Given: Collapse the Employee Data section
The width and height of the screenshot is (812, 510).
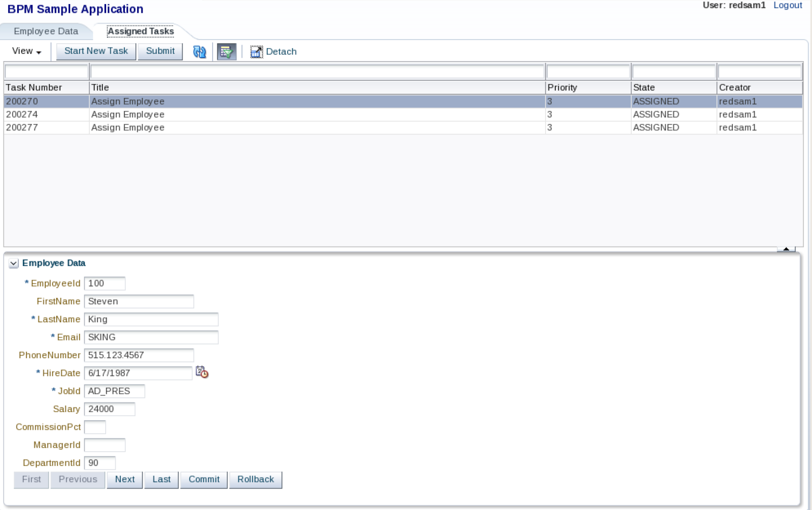Looking at the screenshot, I should pyautogui.click(x=14, y=263).
